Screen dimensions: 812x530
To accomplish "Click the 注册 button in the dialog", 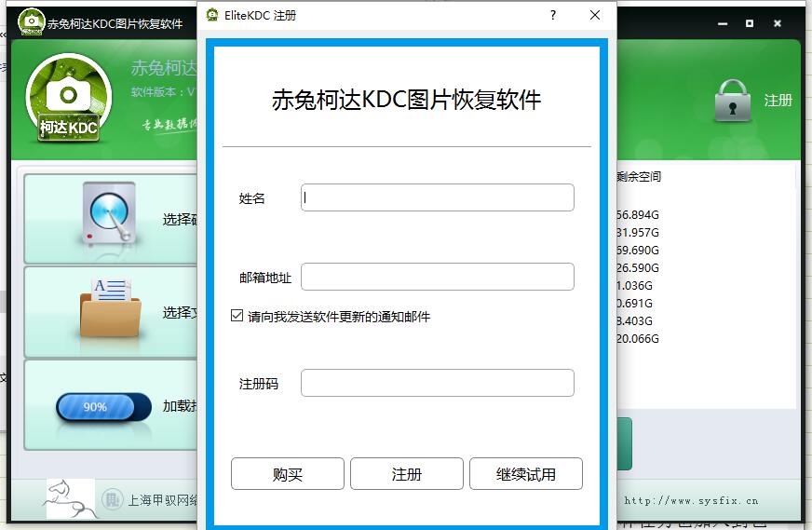I will (x=407, y=473).
